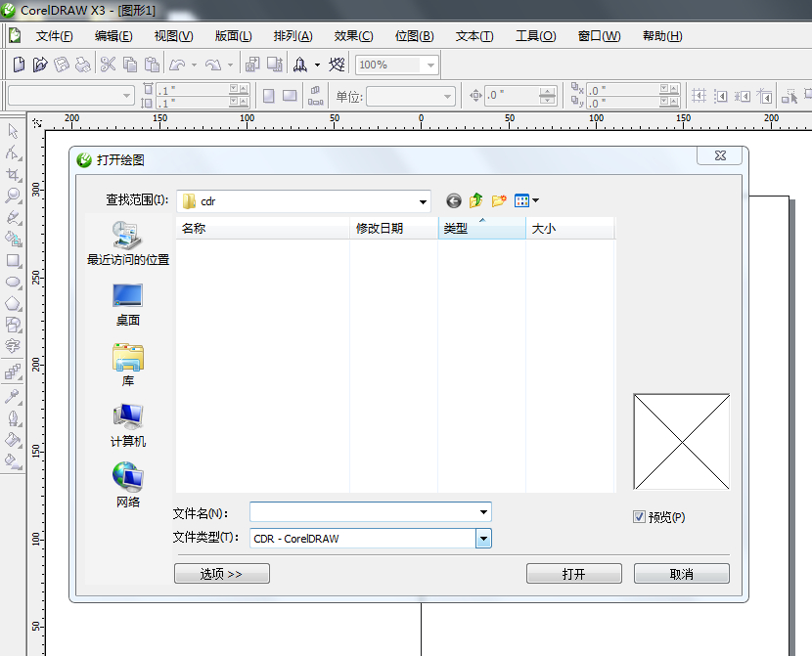Viewport: 812px width, 656px height.
Task: Go to 最近访问的位置 in places sidebar
Action: point(128,243)
